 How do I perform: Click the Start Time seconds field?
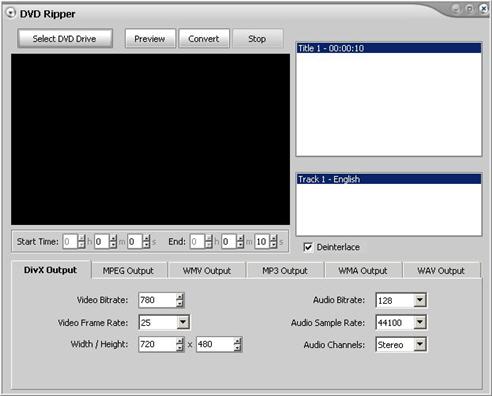[135, 241]
